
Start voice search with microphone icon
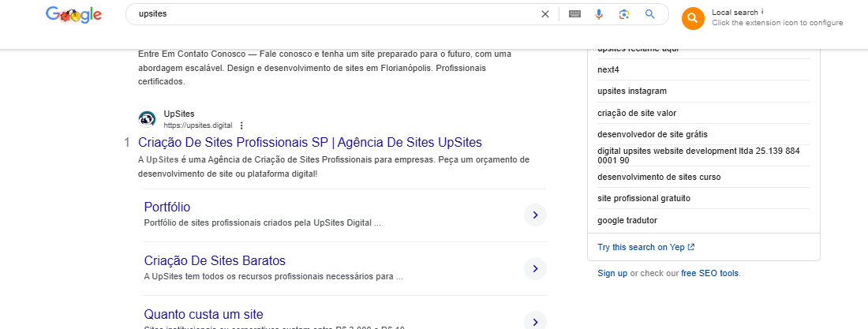point(598,14)
